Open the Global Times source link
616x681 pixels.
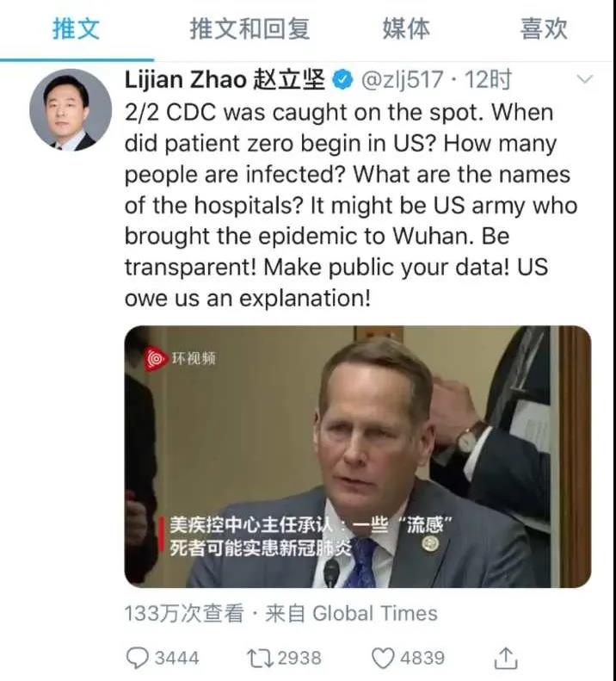[x=374, y=614]
